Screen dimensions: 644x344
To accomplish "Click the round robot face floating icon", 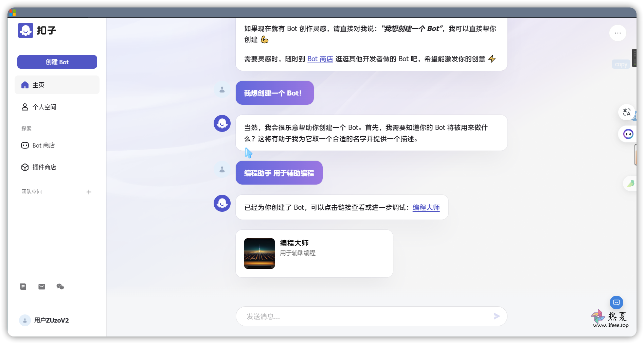I will tap(628, 134).
